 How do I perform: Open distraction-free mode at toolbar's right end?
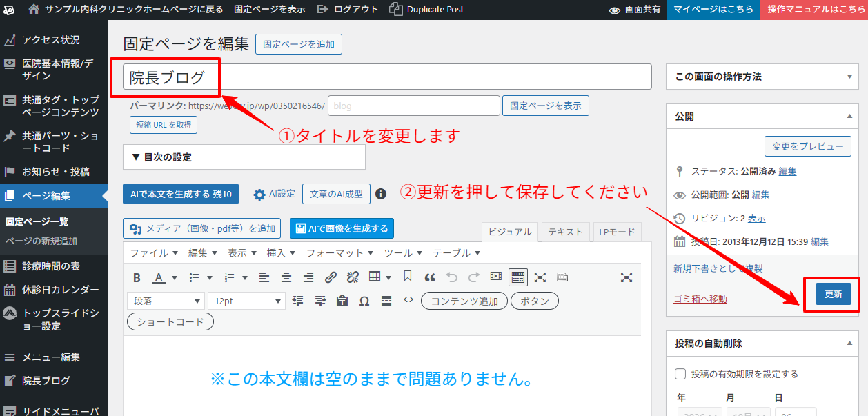point(627,277)
